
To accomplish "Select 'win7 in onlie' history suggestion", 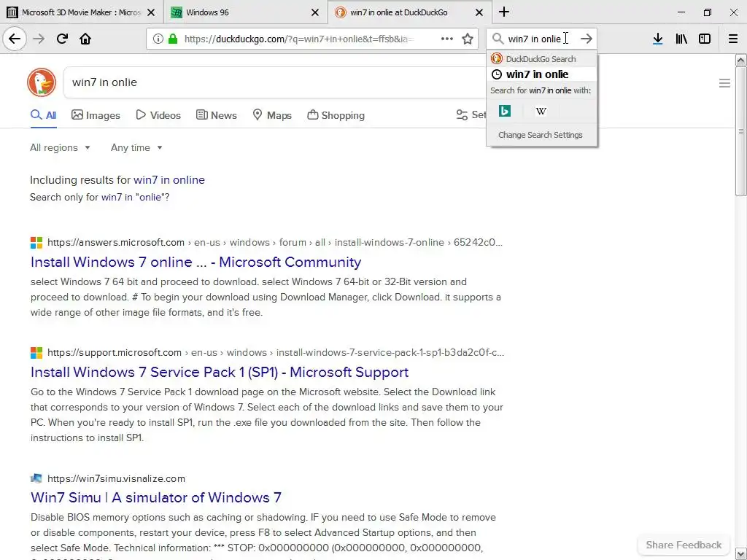I will (542, 74).
